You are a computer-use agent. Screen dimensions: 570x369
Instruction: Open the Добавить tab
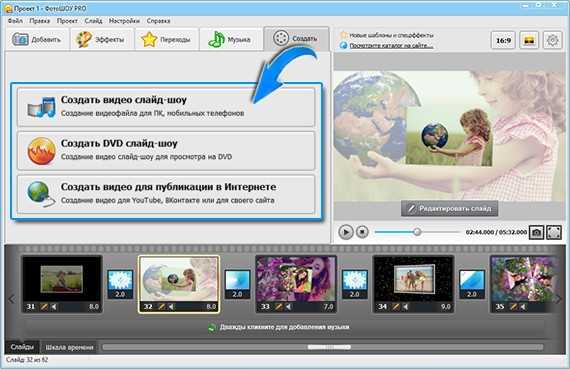tap(37, 39)
